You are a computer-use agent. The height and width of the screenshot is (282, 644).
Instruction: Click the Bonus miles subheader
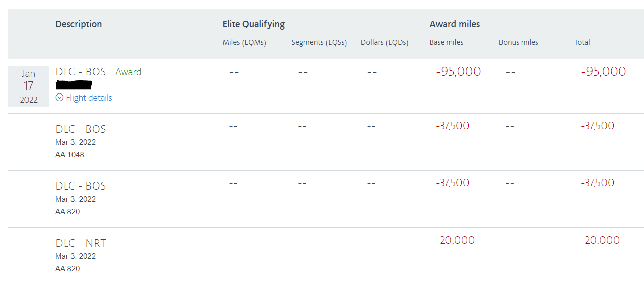point(519,42)
